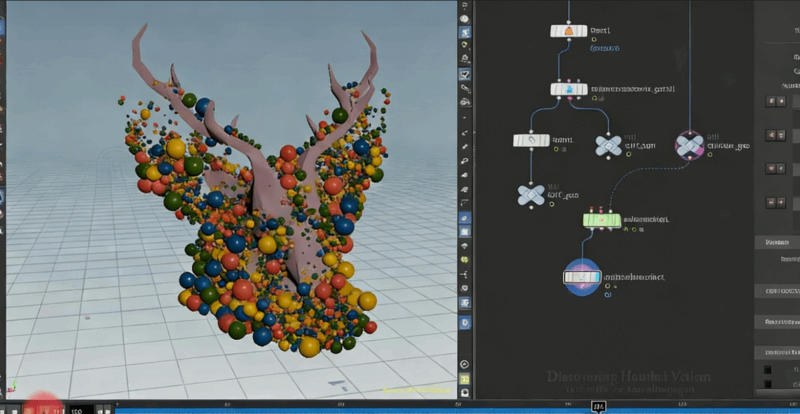
Task: Click the current frame marker on the timeline
Action: tap(599, 407)
